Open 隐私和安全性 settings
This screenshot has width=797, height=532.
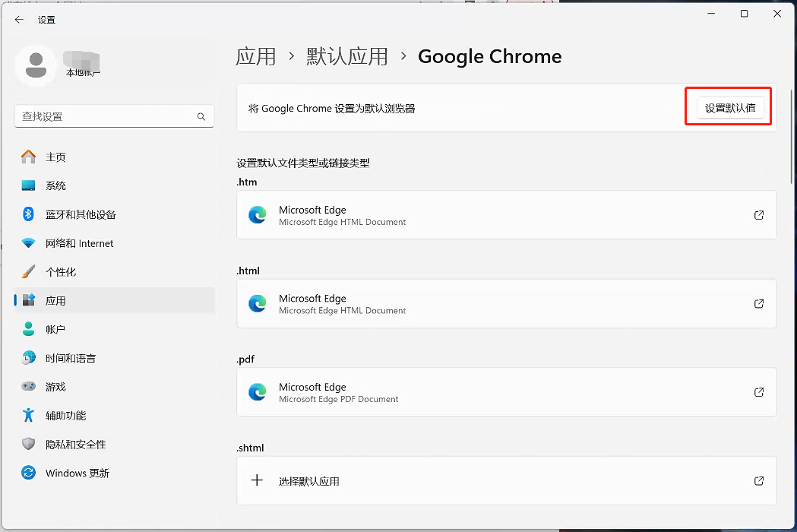click(114, 444)
